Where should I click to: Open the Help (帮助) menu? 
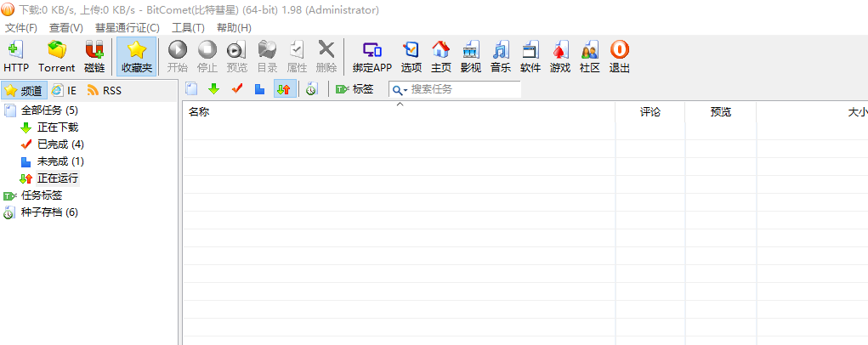coord(234,28)
